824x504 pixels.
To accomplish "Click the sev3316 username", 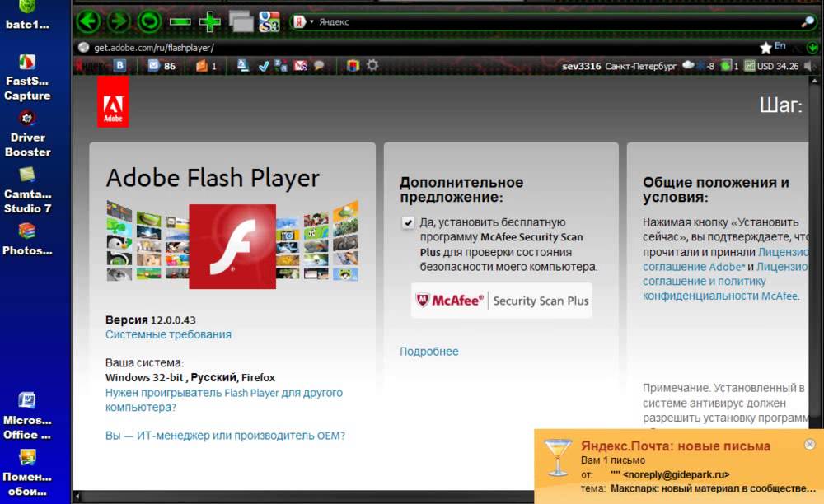I will coord(581,66).
